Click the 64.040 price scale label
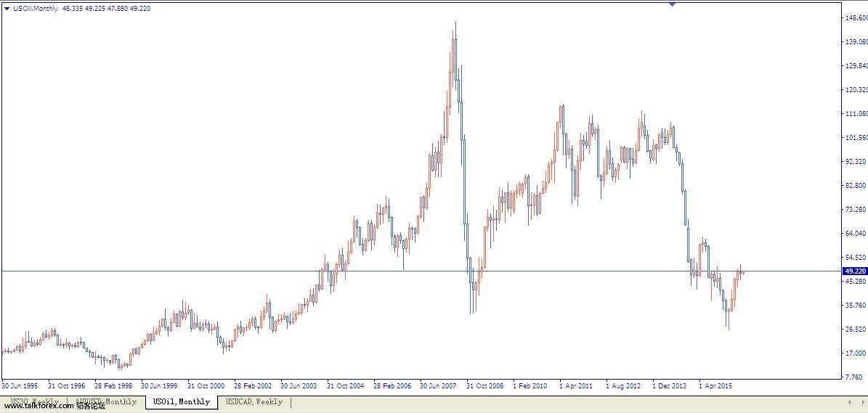Screen dimensions: 868x413 coord(856,233)
